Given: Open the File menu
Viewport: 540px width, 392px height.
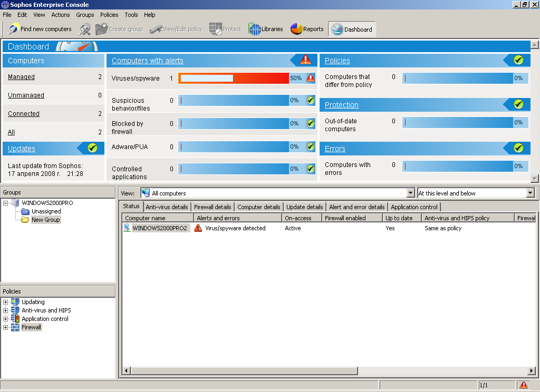Looking at the screenshot, I should (x=7, y=15).
